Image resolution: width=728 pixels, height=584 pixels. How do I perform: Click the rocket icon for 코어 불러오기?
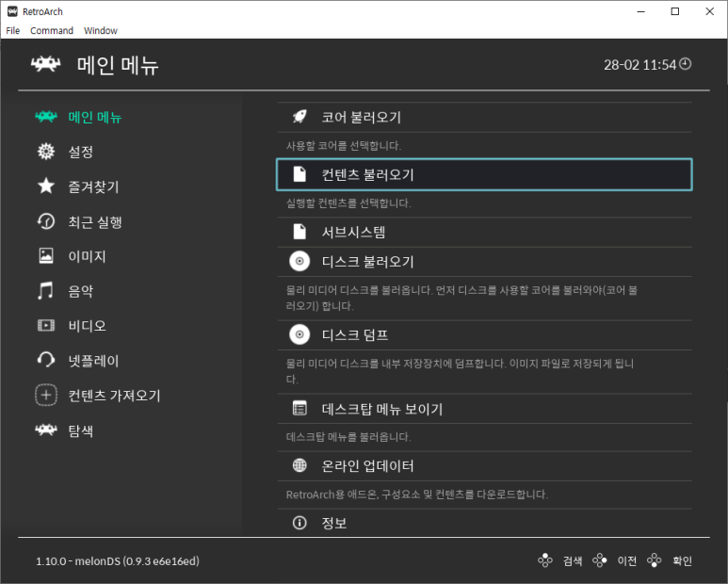click(299, 117)
